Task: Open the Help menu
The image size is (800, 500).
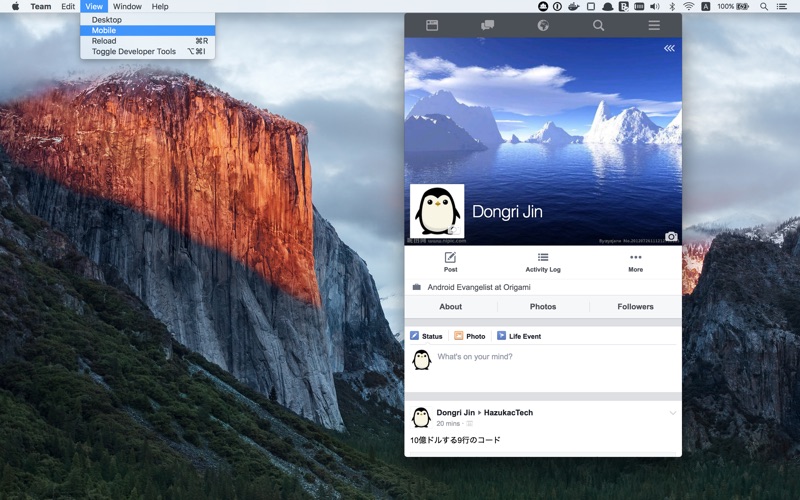Action: point(160,6)
